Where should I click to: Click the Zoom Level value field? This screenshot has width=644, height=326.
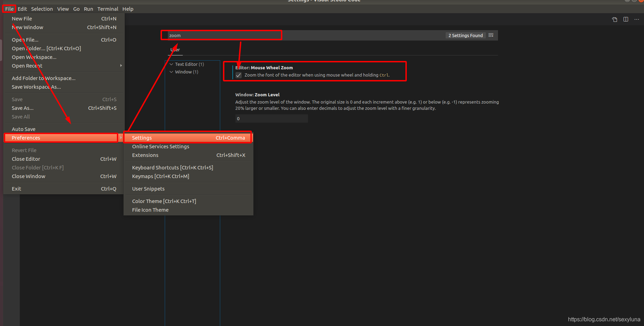click(x=272, y=118)
